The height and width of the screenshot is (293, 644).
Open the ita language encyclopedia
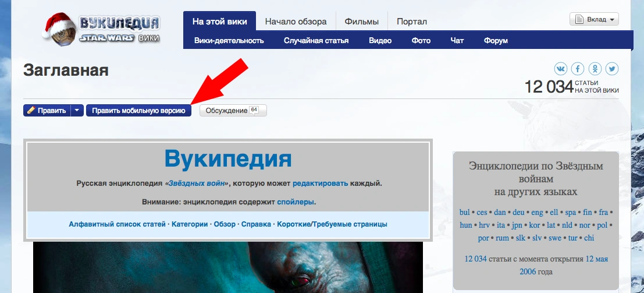point(501,225)
